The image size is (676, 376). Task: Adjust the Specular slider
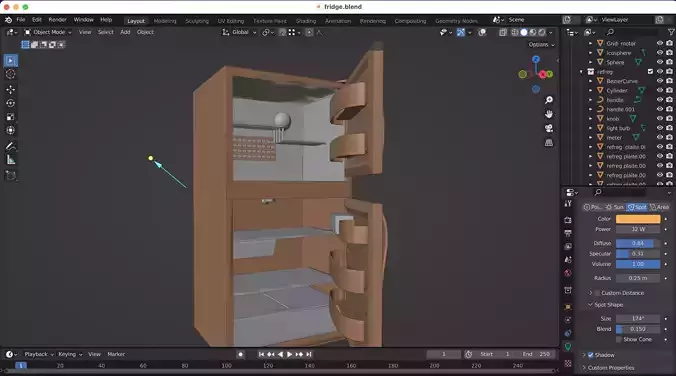(638, 254)
